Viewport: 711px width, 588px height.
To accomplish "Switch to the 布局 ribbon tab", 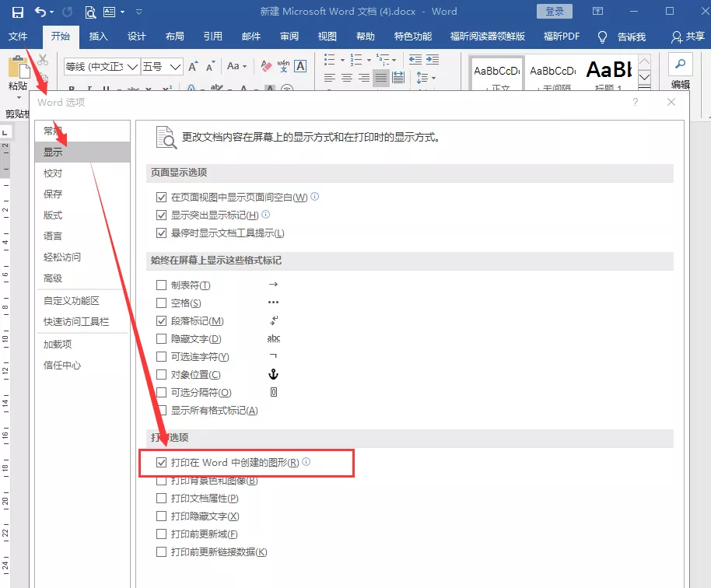I will point(174,37).
